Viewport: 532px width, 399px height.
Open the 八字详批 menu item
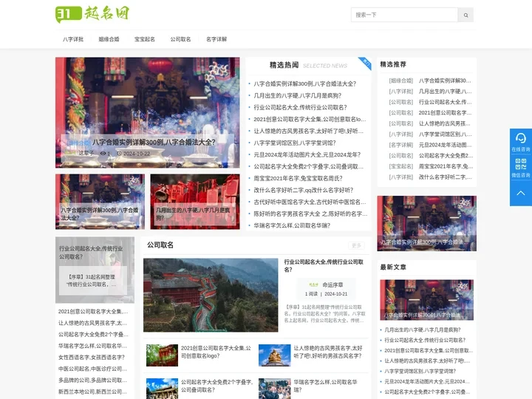(x=73, y=39)
